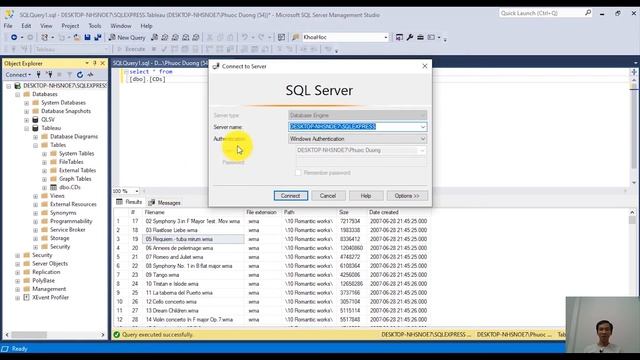Click the Connect Object Explorer plug icon
This screenshot has width=640, height=360.
coord(39,75)
